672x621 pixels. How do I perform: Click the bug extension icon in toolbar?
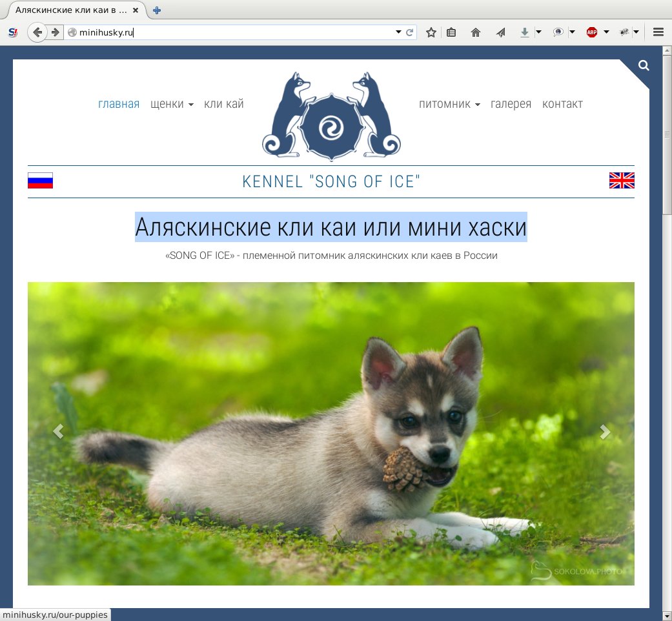(x=624, y=32)
